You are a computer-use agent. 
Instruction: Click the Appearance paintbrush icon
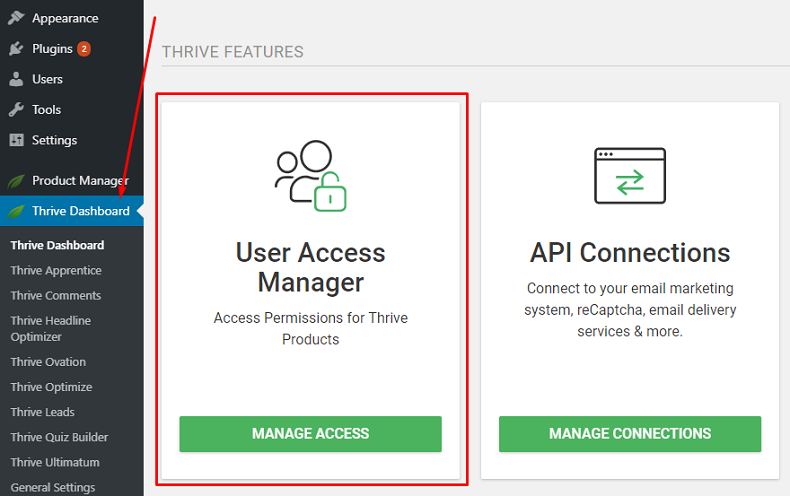16,18
